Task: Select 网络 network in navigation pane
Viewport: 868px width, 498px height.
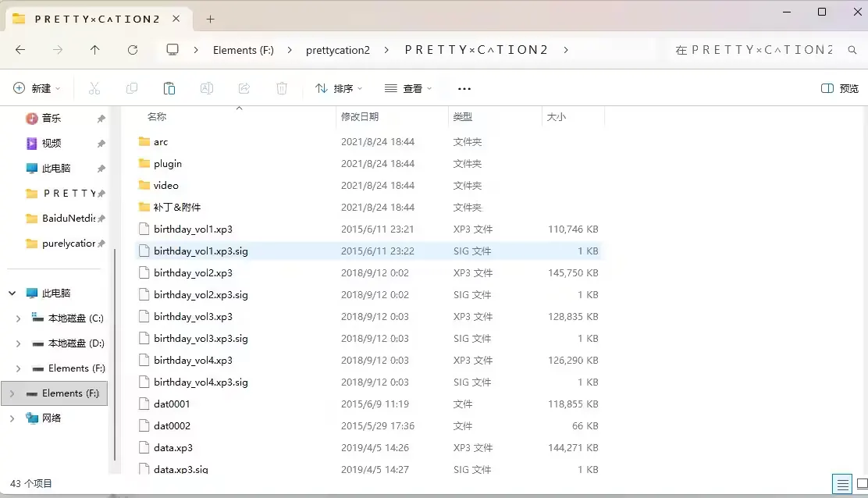Action: [x=52, y=418]
